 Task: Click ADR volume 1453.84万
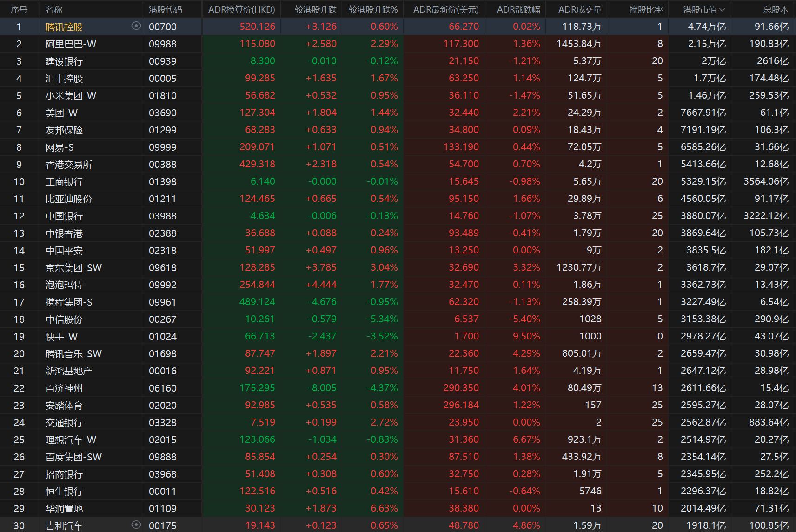tap(579, 44)
